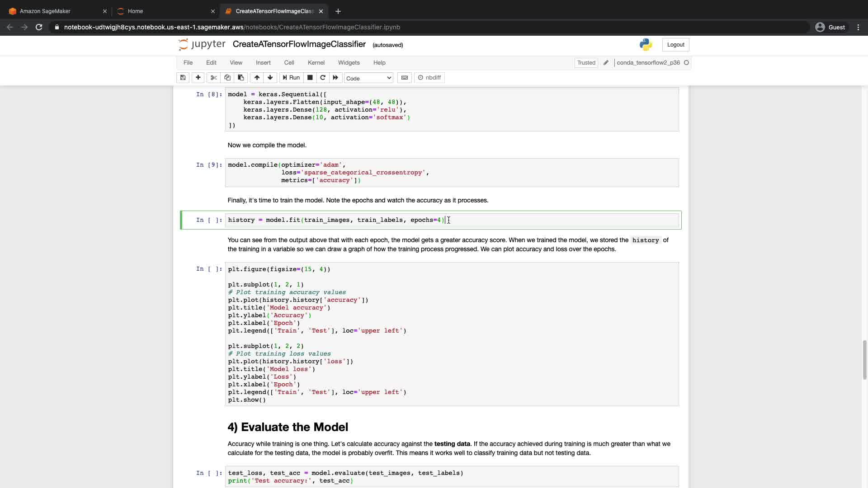Toggle the Trusted notebook indicator
This screenshot has width=868, height=488.
coord(586,63)
